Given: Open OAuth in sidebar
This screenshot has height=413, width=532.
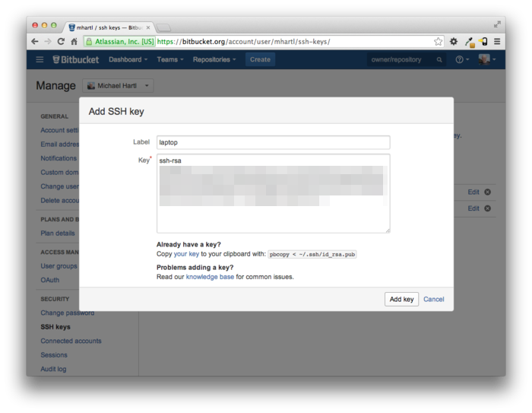Looking at the screenshot, I should pyautogui.click(x=50, y=280).
